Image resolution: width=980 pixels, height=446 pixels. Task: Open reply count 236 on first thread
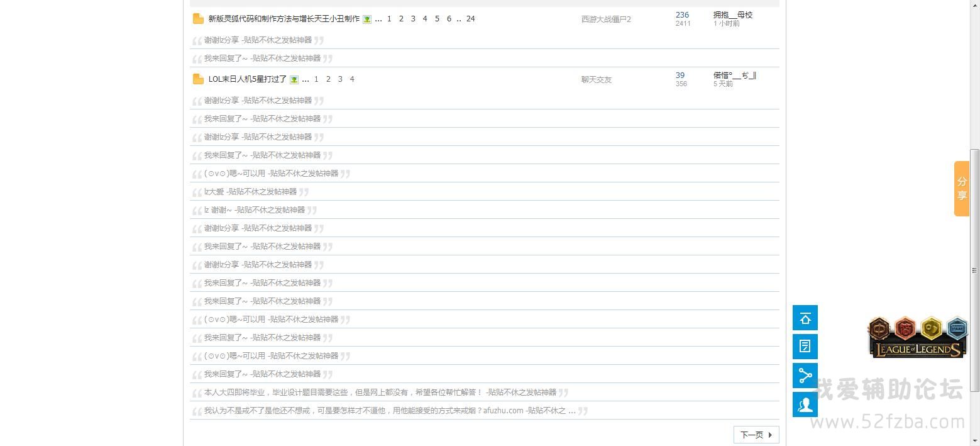click(x=682, y=15)
